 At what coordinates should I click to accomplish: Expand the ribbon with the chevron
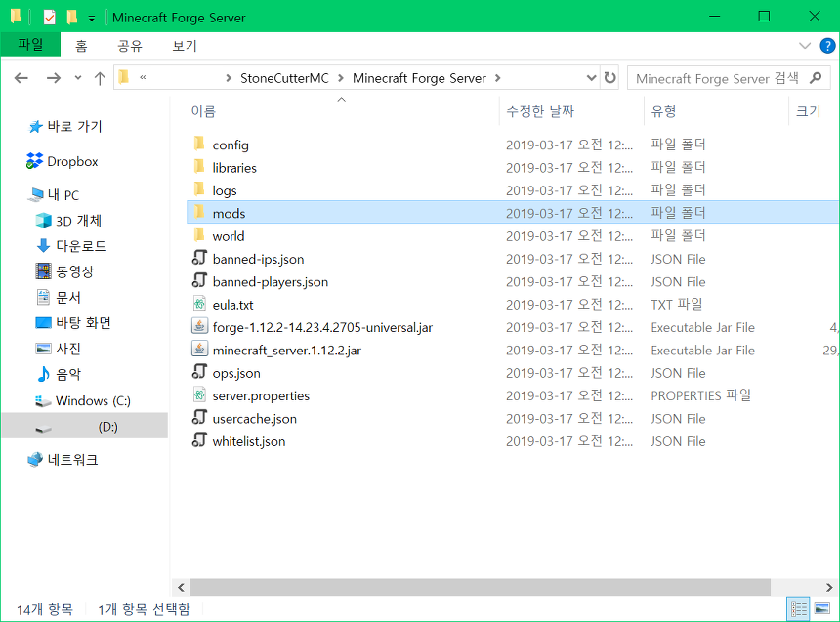click(x=805, y=46)
